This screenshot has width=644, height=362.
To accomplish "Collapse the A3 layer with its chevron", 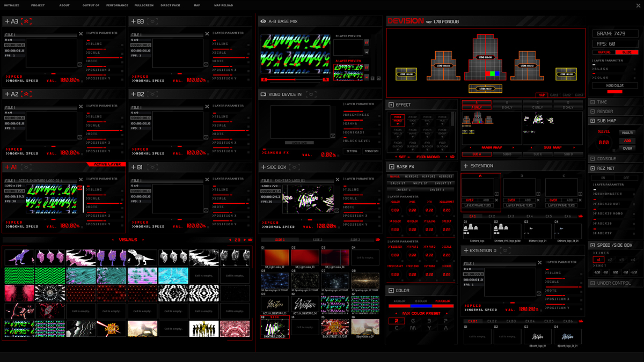I will pyautogui.click(x=27, y=21).
